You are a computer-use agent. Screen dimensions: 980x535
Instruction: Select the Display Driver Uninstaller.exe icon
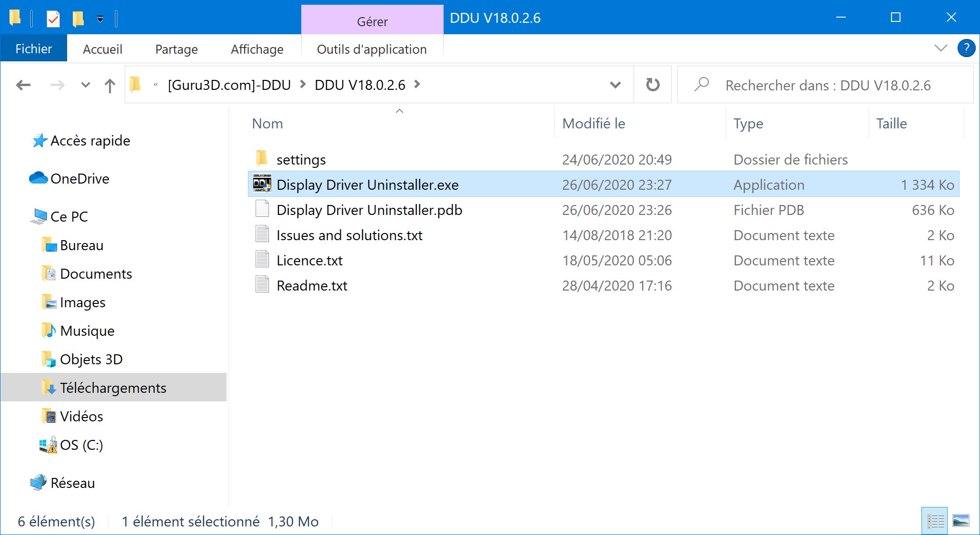point(262,184)
